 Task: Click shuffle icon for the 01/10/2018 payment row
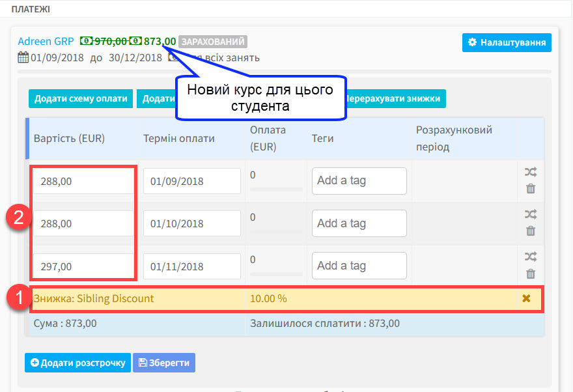click(531, 214)
